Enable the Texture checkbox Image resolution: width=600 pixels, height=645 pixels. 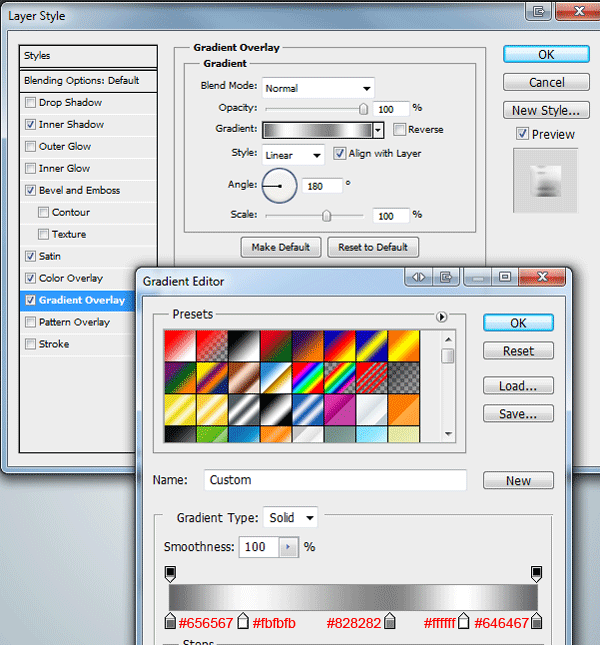click(x=44, y=234)
